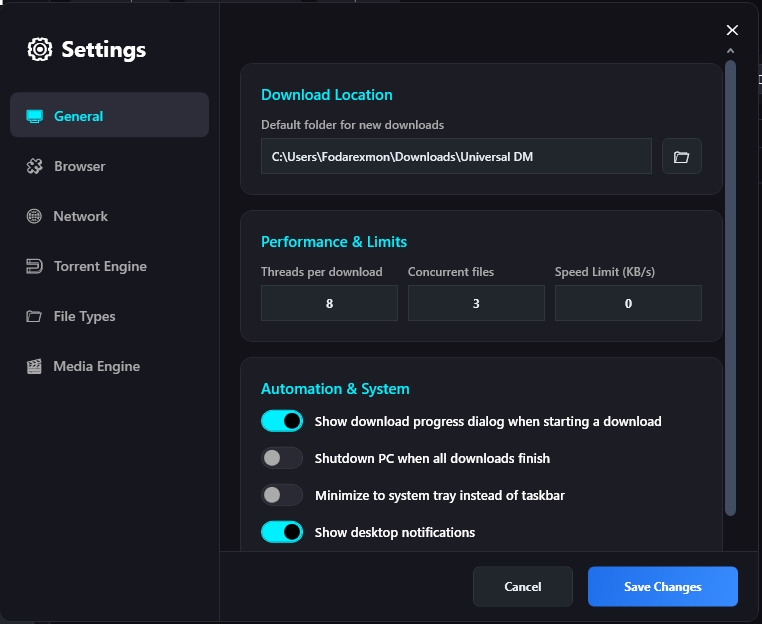Click the Performance & Limits heading
The width and height of the screenshot is (762, 624).
click(334, 242)
